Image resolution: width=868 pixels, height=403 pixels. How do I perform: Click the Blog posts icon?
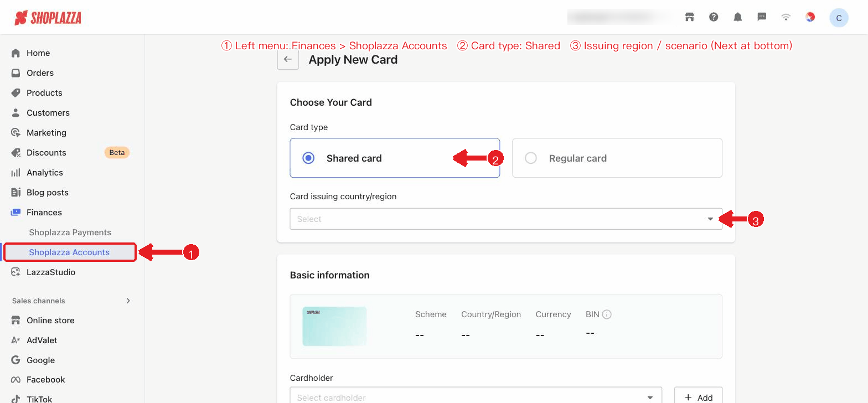coord(15,193)
